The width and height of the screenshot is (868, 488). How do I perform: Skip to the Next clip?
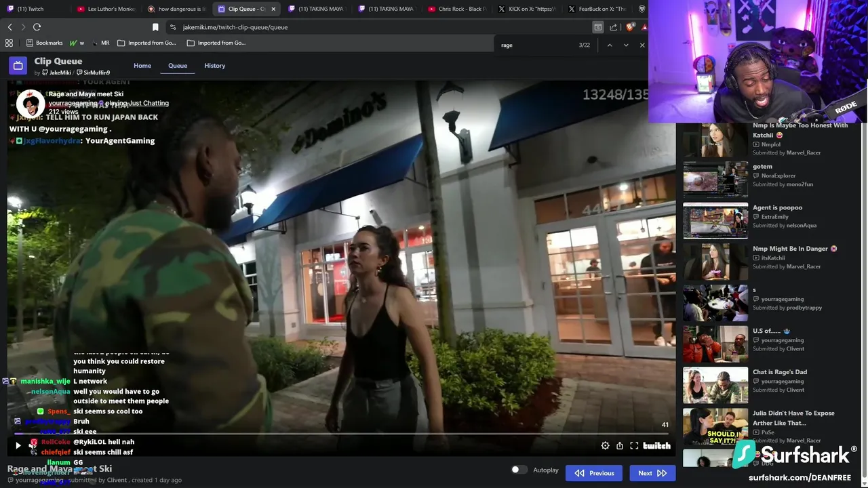point(652,473)
